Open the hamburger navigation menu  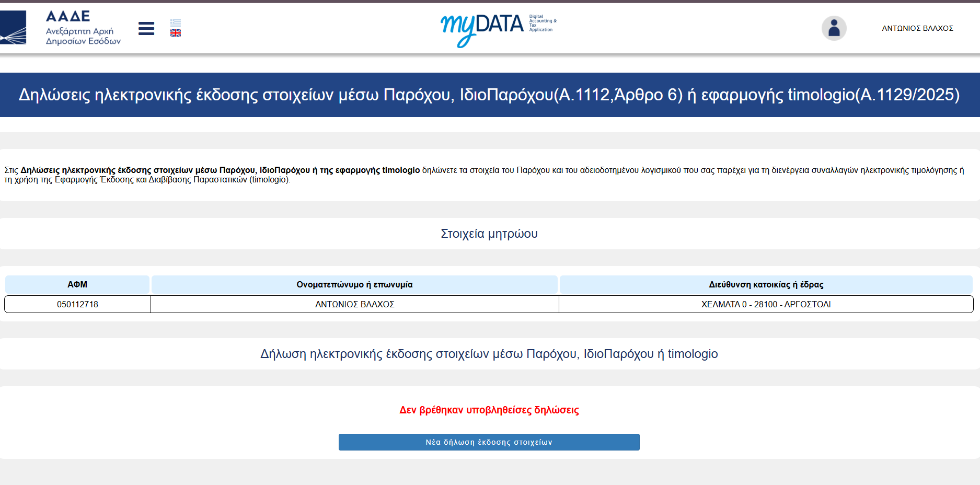[x=146, y=28]
